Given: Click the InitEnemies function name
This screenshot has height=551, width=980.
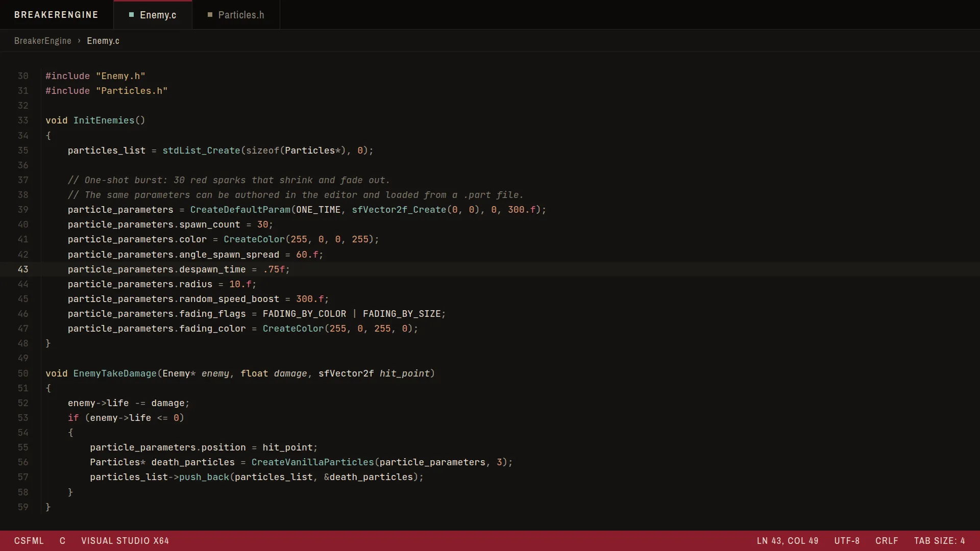Looking at the screenshot, I should click(x=104, y=120).
